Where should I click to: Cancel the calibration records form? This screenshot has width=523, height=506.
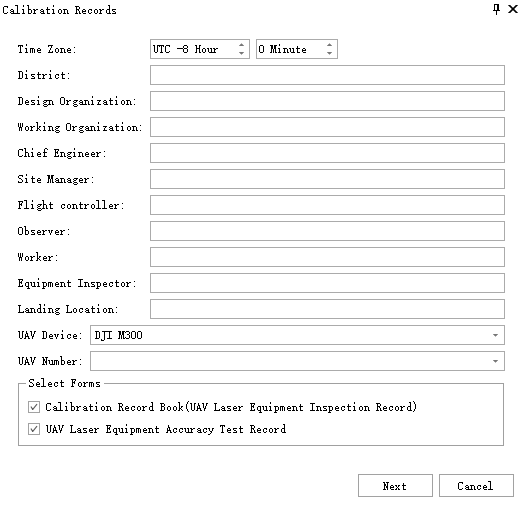click(476, 486)
